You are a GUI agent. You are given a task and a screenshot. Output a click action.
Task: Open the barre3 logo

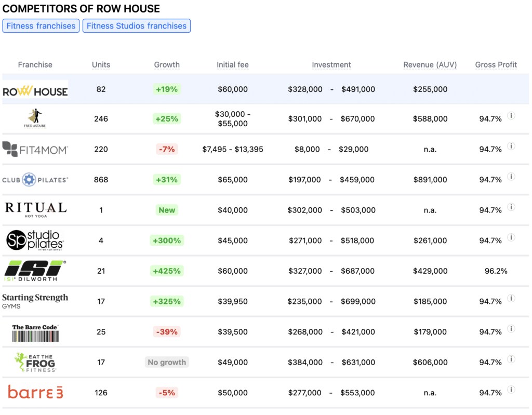(35, 392)
